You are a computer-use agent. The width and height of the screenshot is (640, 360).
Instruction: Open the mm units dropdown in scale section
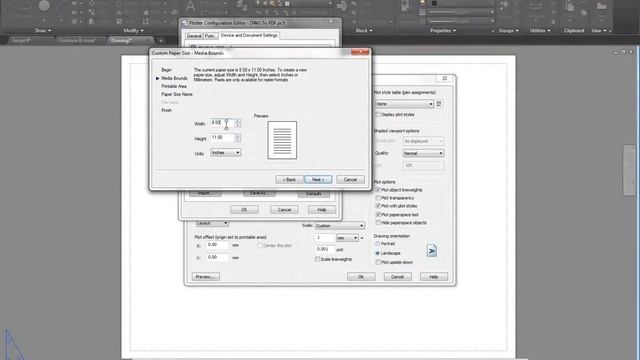347,238
